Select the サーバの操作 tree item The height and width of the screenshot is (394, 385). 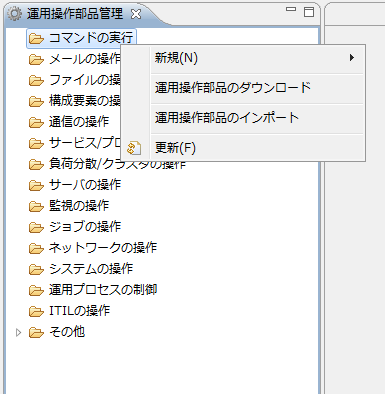[85, 185]
